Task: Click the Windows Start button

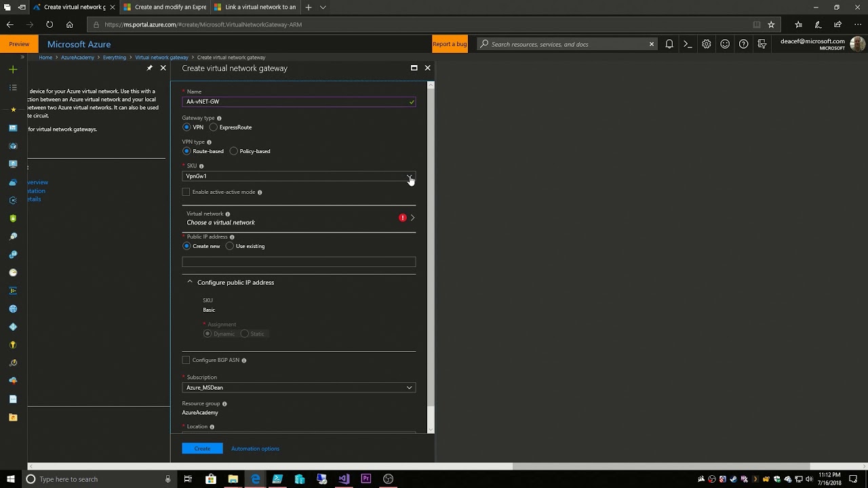Action: [10, 479]
